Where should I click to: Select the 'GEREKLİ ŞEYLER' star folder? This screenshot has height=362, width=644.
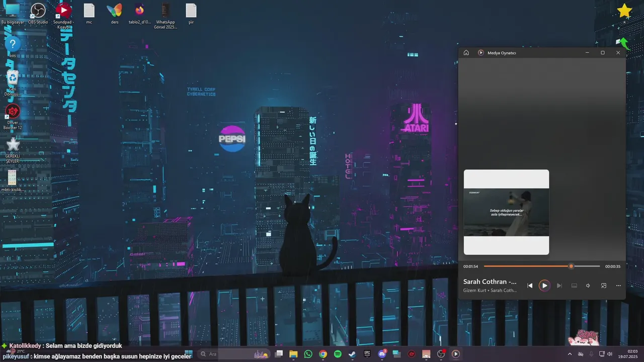(x=13, y=151)
